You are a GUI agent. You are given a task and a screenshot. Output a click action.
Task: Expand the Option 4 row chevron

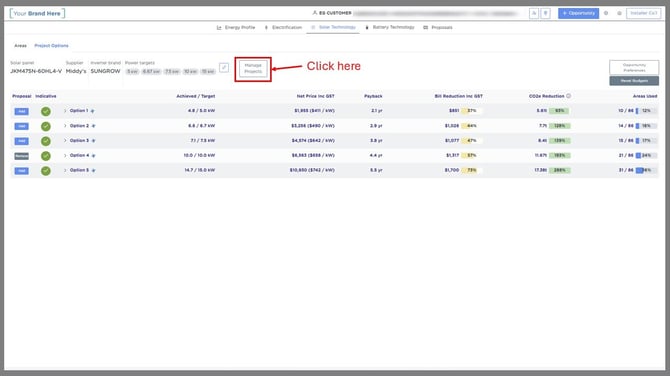pos(65,156)
